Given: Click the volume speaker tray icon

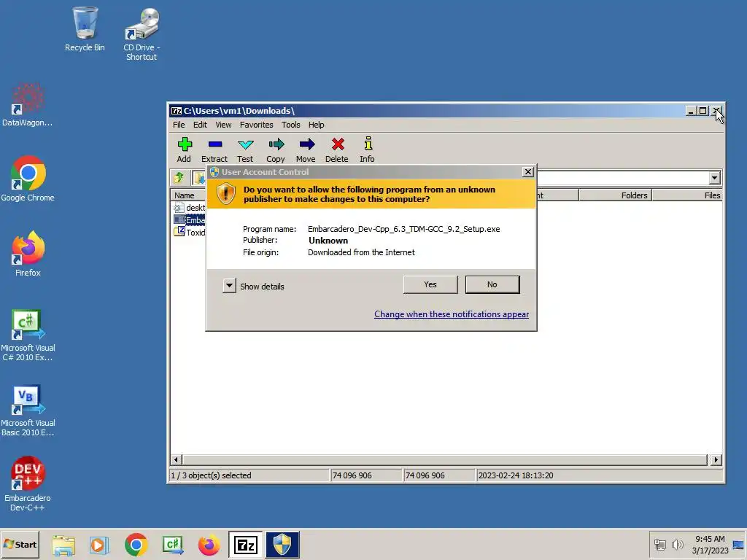Looking at the screenshot, I should click(x=678, y=544).
